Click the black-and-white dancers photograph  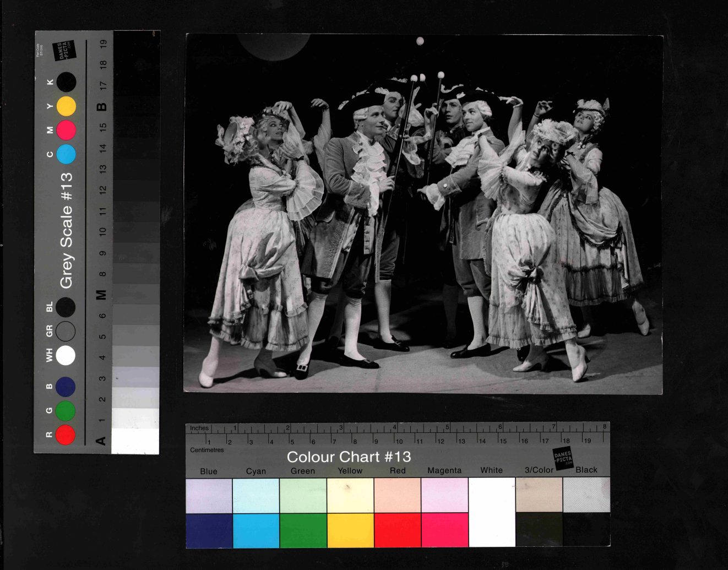click(423, 214)
